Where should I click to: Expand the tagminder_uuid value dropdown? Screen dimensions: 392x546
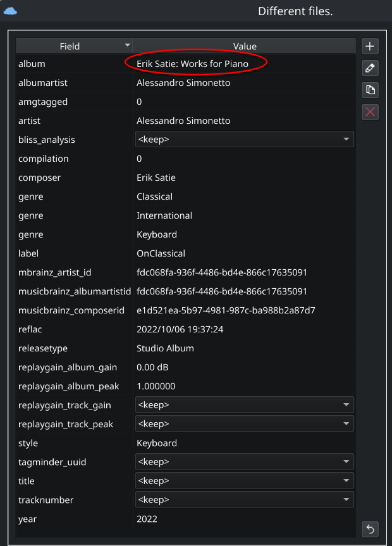(244, 462)
